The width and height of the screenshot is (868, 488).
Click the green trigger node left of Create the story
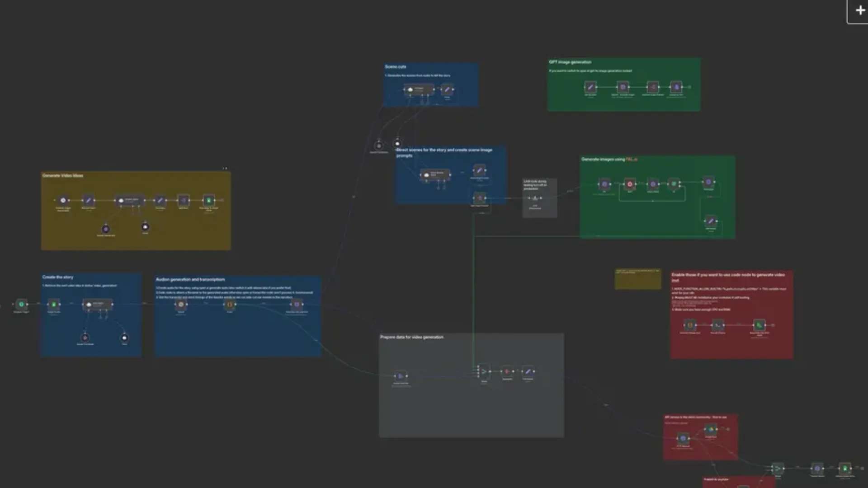coord(21,305)
